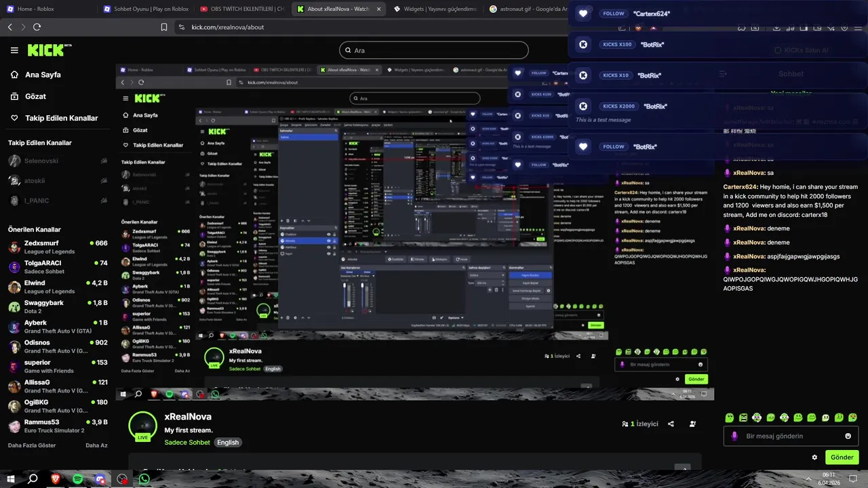
Task: Click the 1 İzleyici viewer count
Action: (640, 424)
